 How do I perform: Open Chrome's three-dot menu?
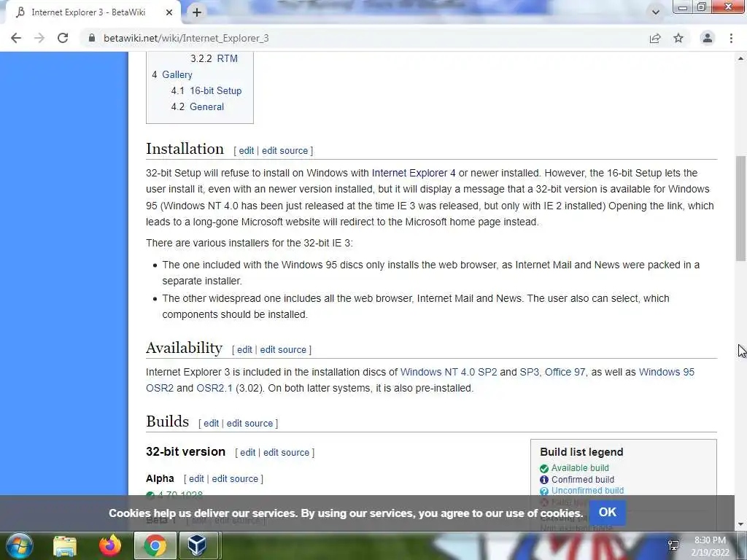[731, 38]
